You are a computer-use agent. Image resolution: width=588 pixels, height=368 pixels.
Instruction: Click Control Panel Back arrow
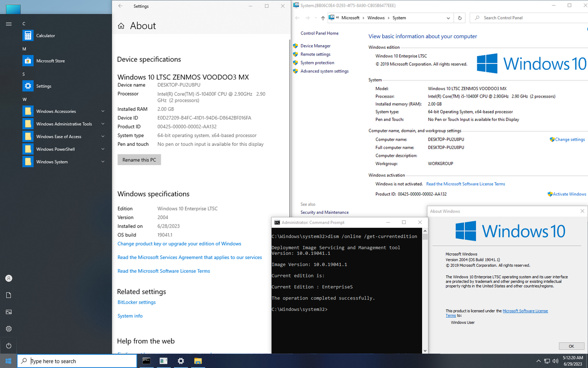click(297, 18)
